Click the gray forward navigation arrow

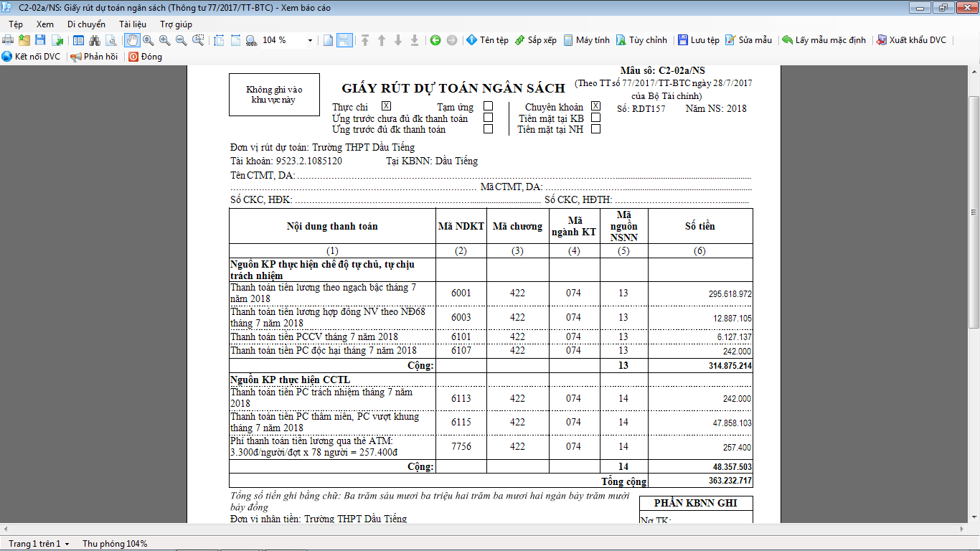pyautogui.click(x=451, y=40)
